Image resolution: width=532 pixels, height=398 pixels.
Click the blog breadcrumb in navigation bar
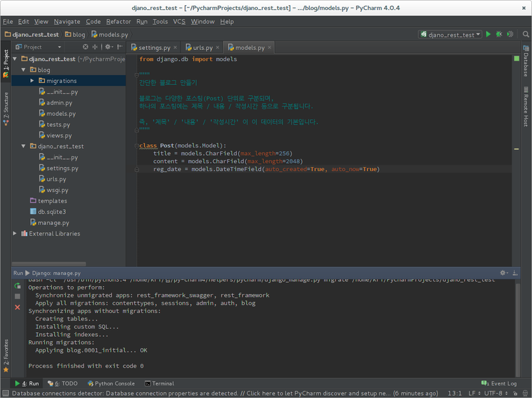[x=75, y=35]
